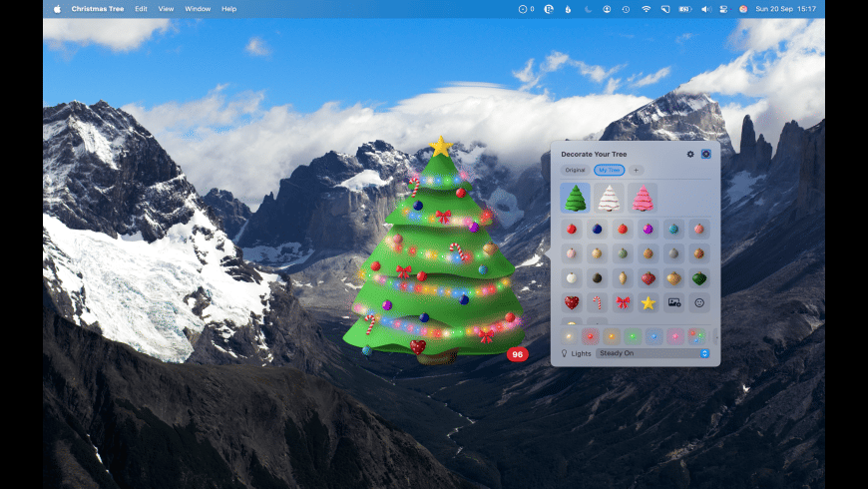This screenshot has width=868, height=489.
Task: Open the Window menu
Action: [198, 9]
